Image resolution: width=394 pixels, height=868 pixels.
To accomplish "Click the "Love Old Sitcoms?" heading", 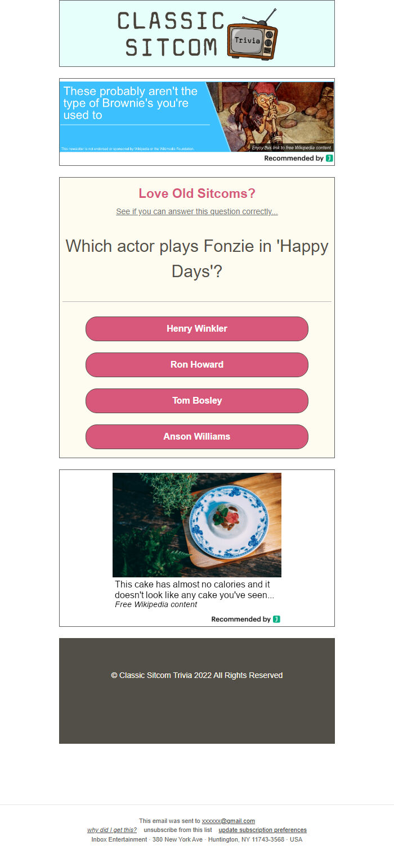I will coord(197,194).
